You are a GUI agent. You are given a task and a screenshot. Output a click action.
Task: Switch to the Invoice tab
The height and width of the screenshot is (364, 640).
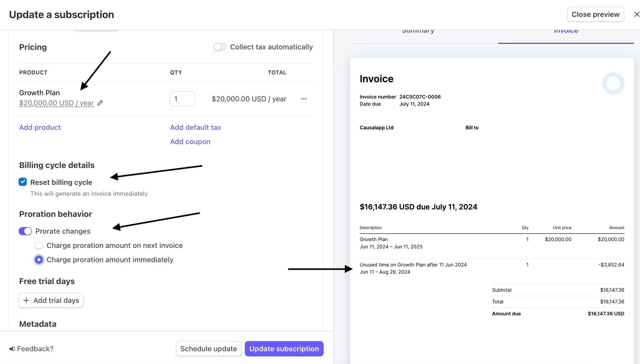coord(566,31)
